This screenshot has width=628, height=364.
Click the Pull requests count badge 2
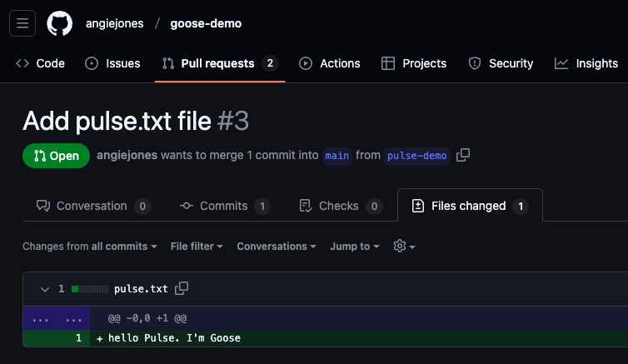click(x=270, y=63)
